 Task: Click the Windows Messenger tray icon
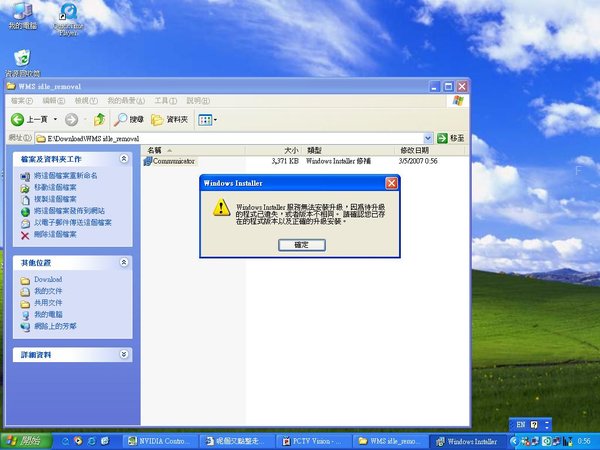(525, 442)
